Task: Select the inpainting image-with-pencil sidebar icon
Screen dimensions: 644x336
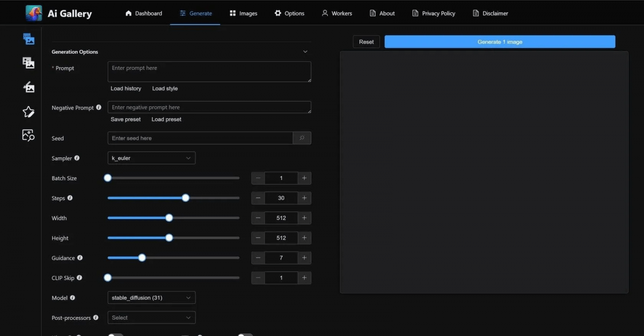Action: 28,87
